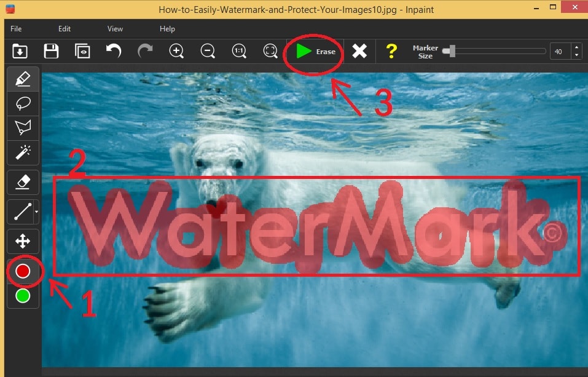Viewport: 588px width, 377px height.
Task: Select the Marker tool in sidebar
Action: click(x=23, y=79)
